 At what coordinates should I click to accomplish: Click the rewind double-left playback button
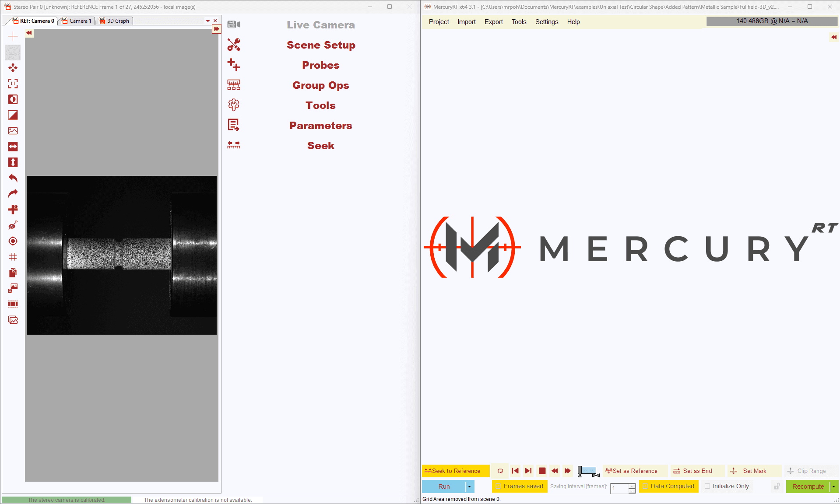click(555, 471)
